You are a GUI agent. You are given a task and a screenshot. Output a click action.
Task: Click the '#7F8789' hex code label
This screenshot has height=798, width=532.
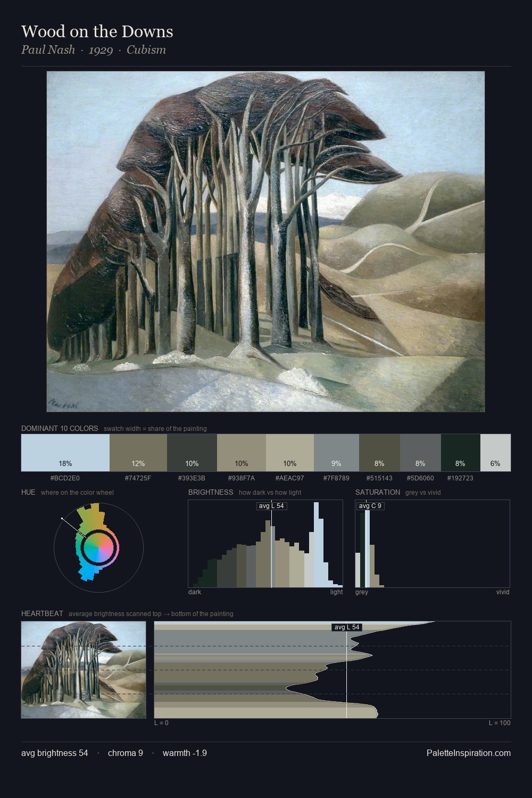(336, 478)
